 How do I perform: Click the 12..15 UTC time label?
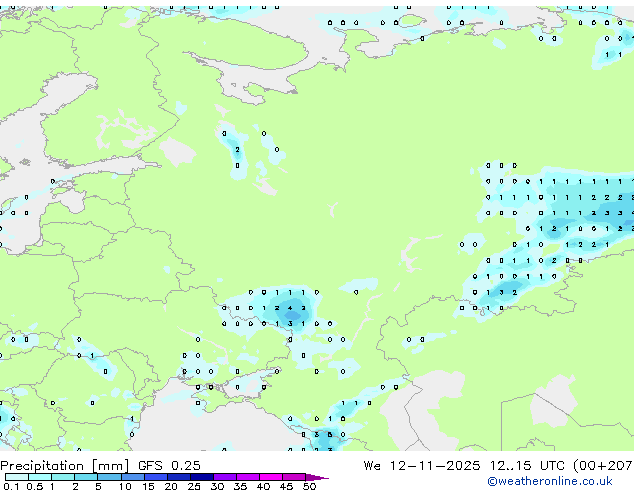527,465
